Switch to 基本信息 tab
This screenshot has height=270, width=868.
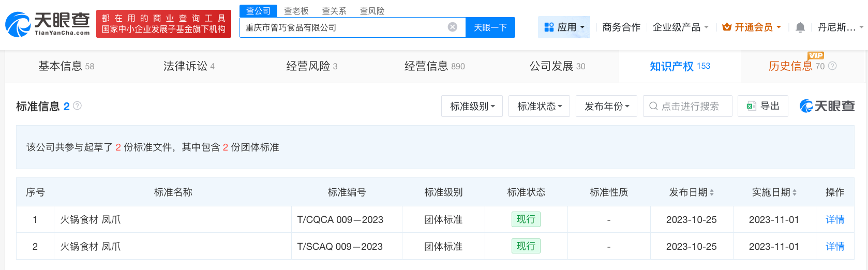pyautogui.click(x=66, y=66)
